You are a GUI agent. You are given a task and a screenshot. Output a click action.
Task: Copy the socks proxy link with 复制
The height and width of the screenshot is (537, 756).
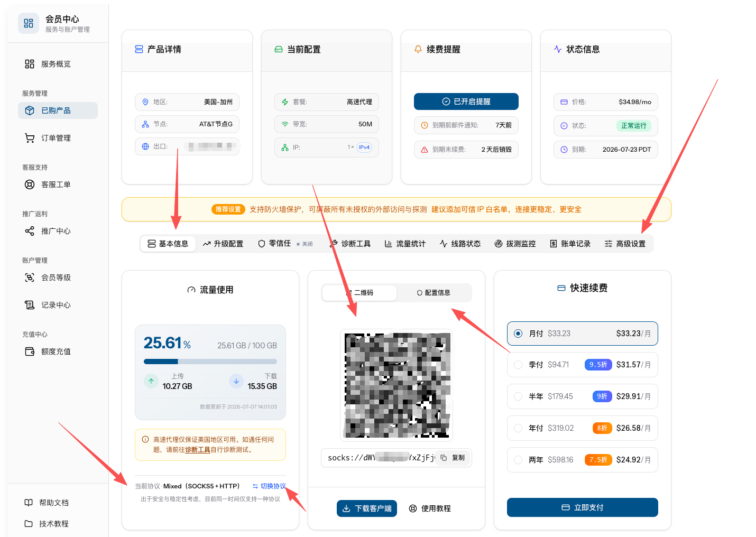click(x=453, y=458)
